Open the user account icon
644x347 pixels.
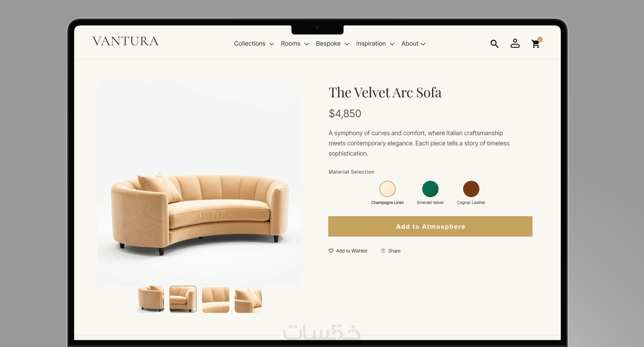click(515, 43)
